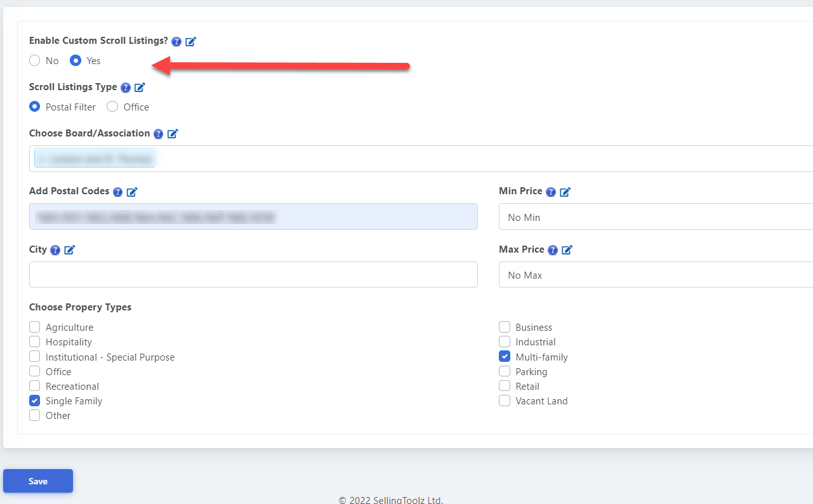Click help icon beside Choose Board/Association
The height and width of the screenshot is (504, 813).
coord(159,134)
